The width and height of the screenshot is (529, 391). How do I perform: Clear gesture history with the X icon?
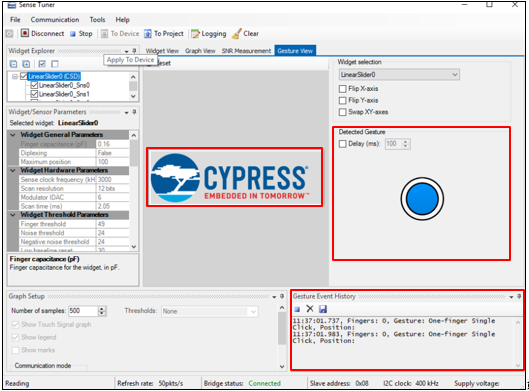[310, 309]
